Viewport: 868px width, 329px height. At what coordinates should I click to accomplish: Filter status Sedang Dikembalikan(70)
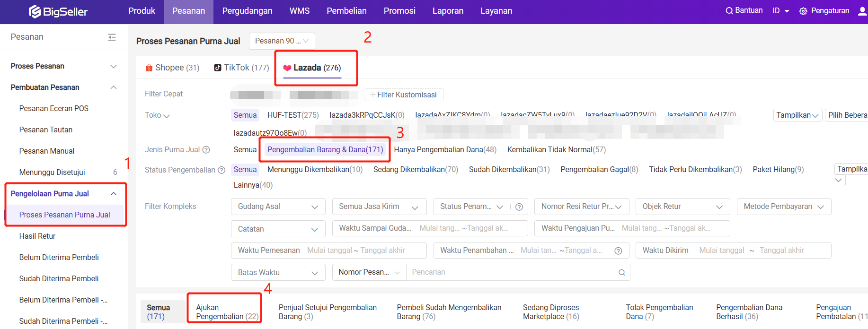(416, 170)
